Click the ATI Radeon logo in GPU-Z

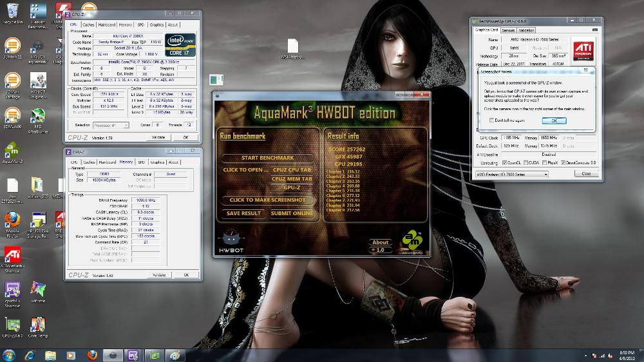pos(583,50)
